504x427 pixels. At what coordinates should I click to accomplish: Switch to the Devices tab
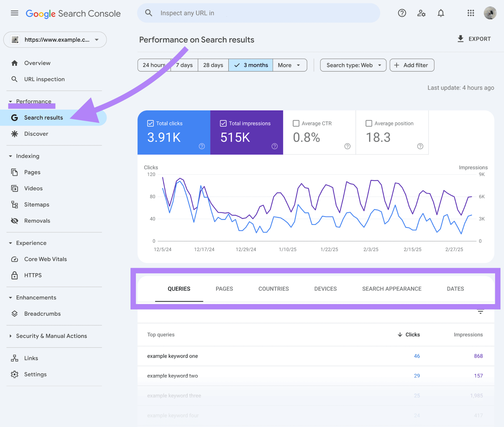click(325, 289)
